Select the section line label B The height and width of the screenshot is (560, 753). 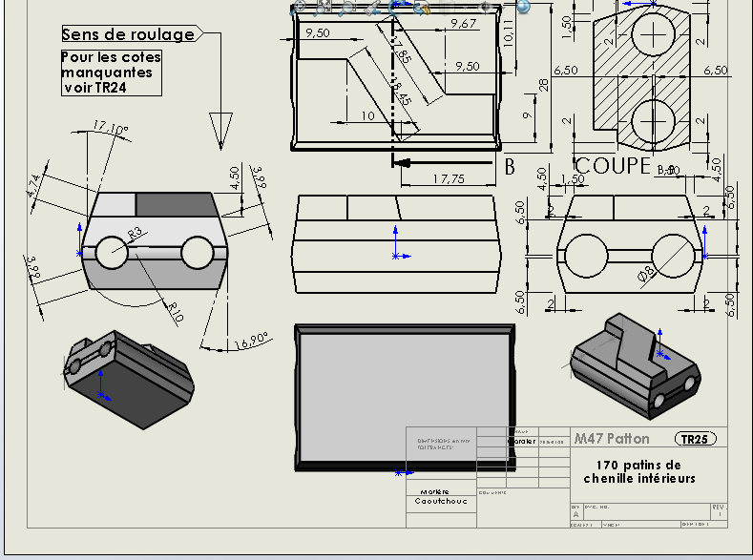[510, 167]
